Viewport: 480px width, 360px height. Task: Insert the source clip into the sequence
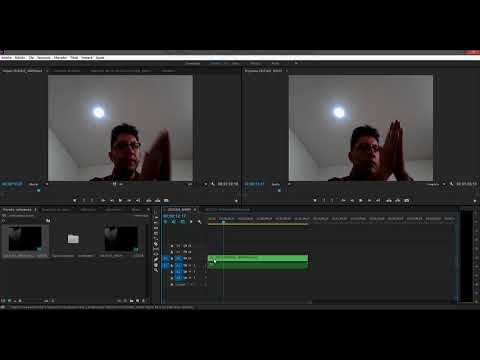click(x=149, y=201)
